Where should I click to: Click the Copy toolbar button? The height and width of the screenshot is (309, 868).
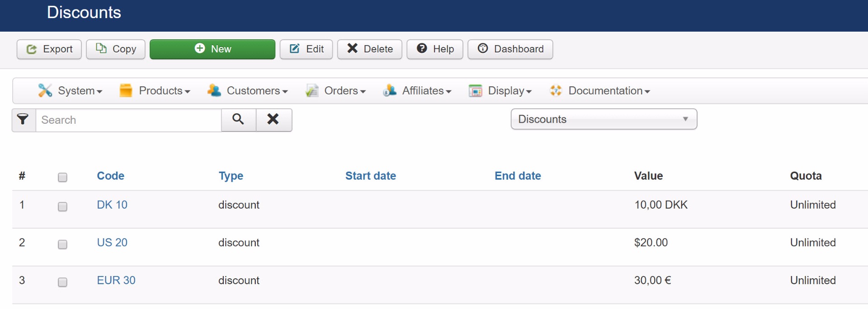(x=116, y=49)
